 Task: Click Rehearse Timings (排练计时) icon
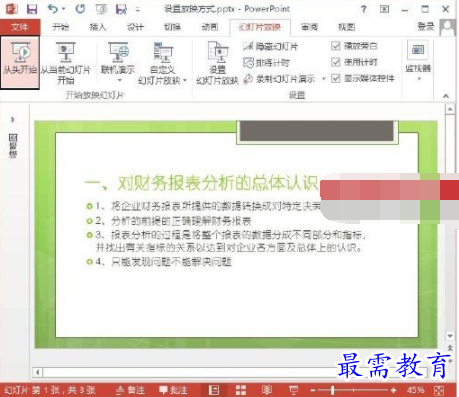coord(248,62)
